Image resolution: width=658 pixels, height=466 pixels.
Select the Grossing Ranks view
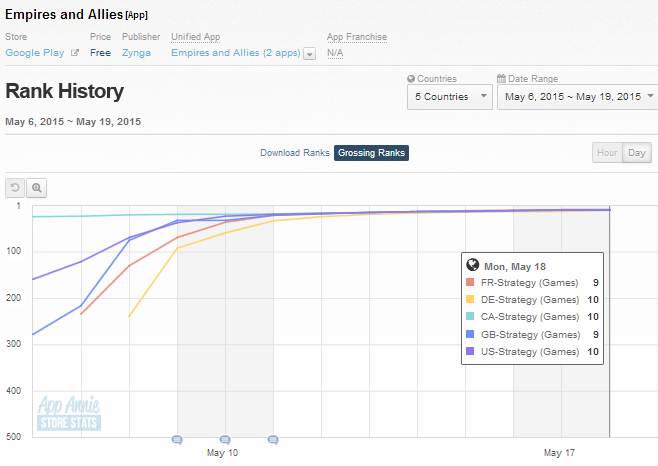tap(371, 153)
